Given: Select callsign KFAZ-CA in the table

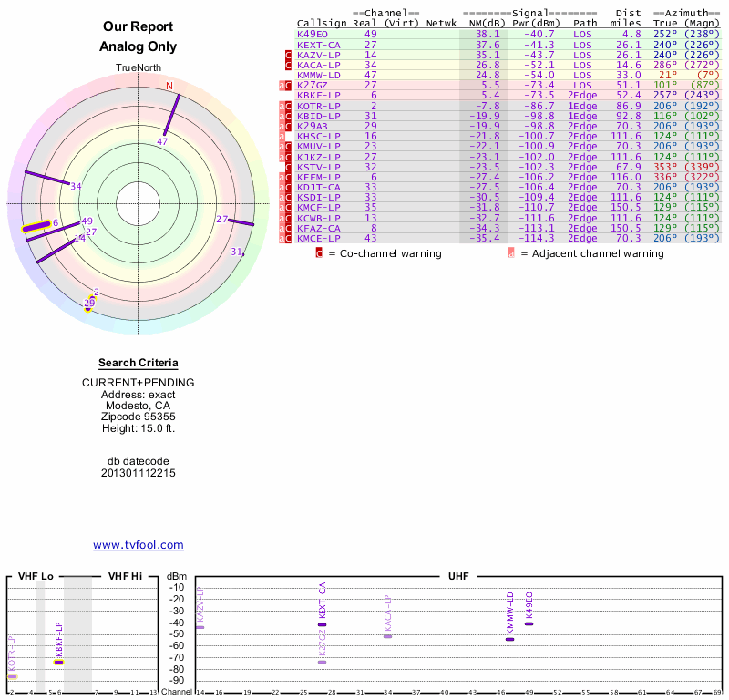Looking at the screenshot, I should [318, 228].
